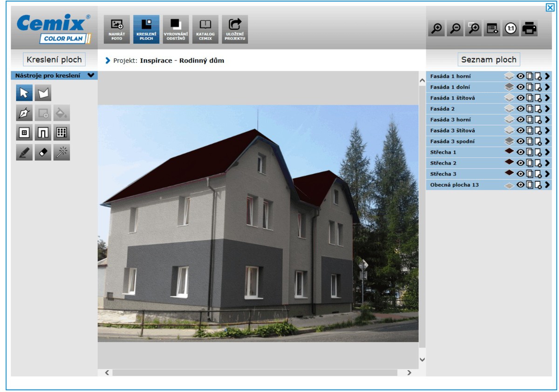The height and width of the screenshot is (392, 559).
Task: Pick the marker highlighter tool
Action: click(24, 152)
